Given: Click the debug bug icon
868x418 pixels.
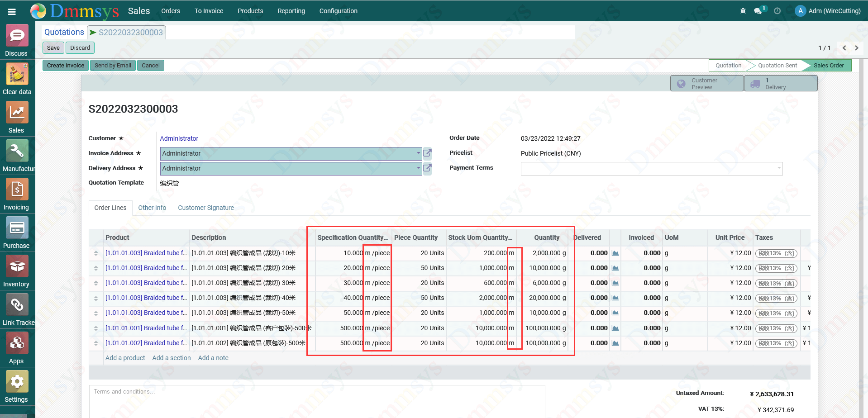Looking at the screenshot, I should [743, 11].
